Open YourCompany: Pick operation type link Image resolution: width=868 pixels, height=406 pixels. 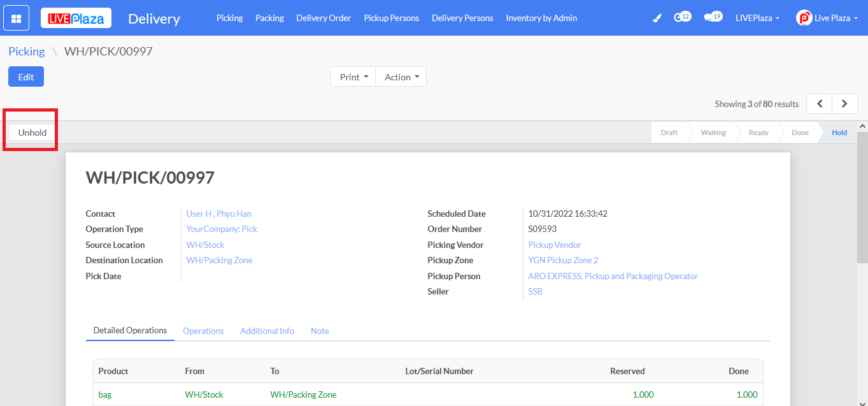tap(222, 229)
